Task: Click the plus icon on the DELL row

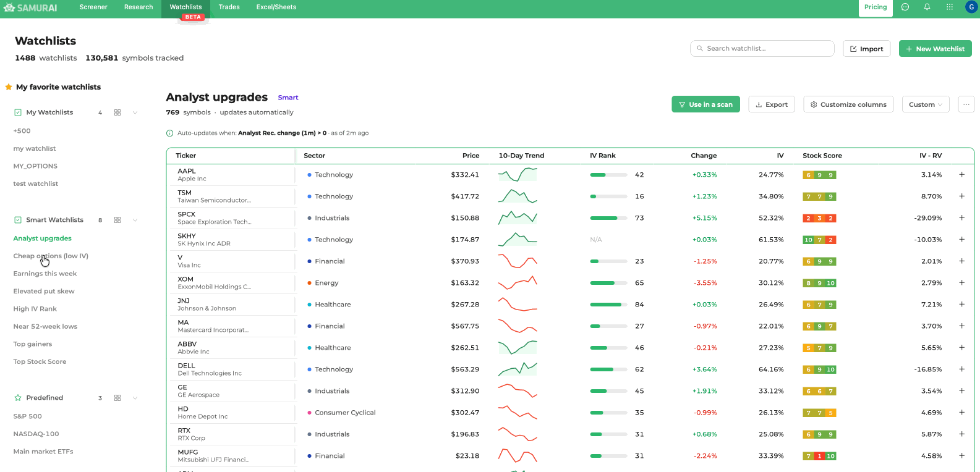Action: tap(961, 369)
